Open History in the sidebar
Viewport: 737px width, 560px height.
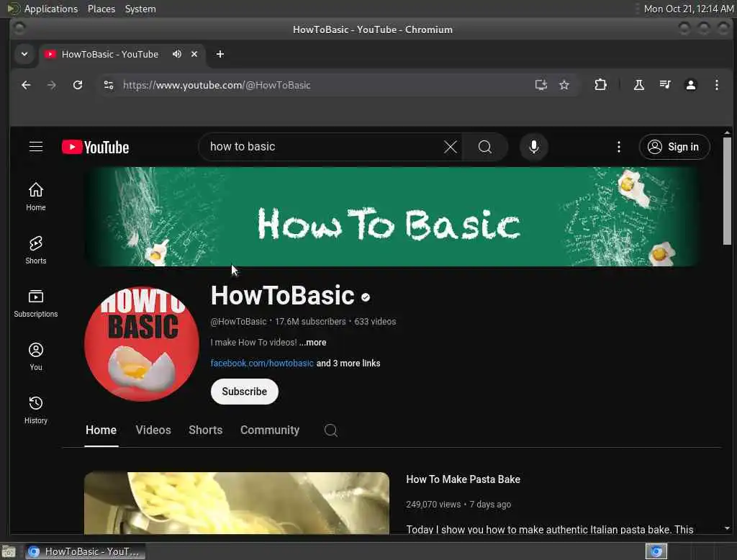[36, 410]
